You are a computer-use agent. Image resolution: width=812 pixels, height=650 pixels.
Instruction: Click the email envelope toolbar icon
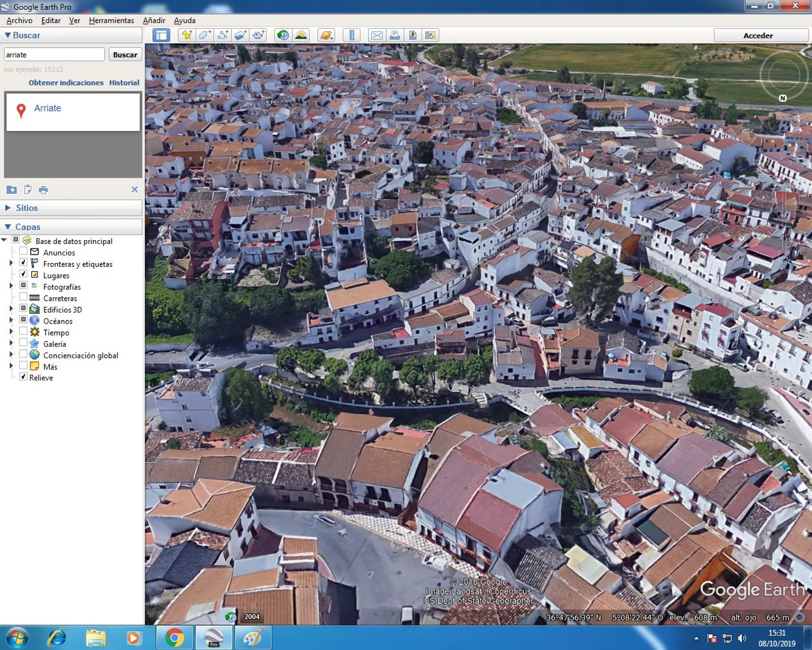377,35
